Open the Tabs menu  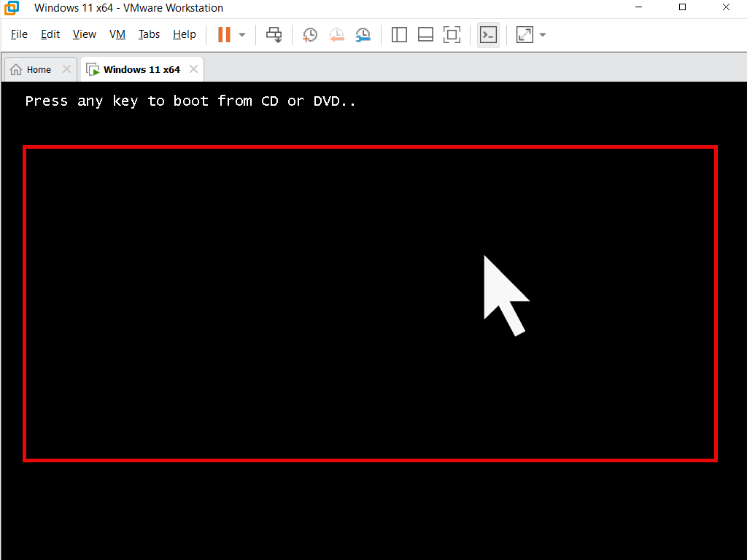(149, 34)
